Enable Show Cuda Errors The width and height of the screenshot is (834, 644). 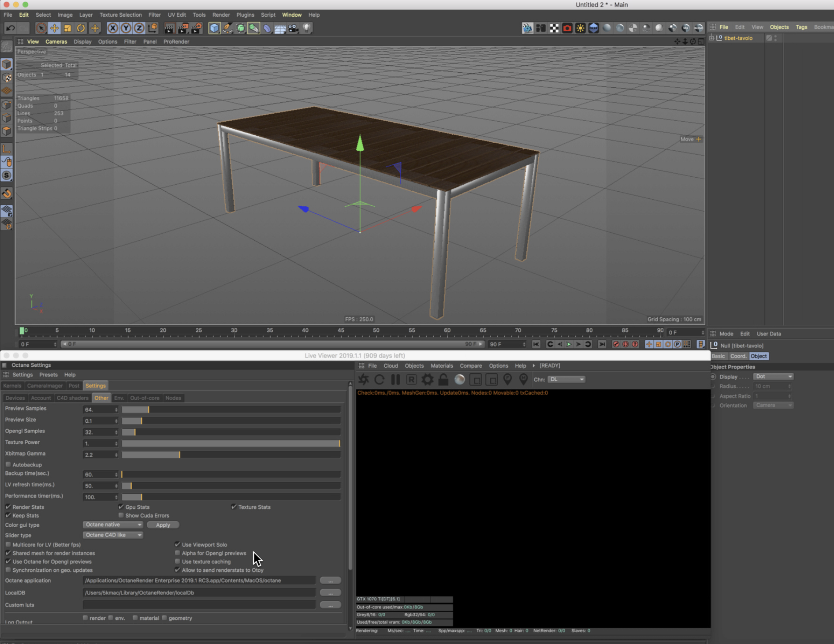(121, 515)
